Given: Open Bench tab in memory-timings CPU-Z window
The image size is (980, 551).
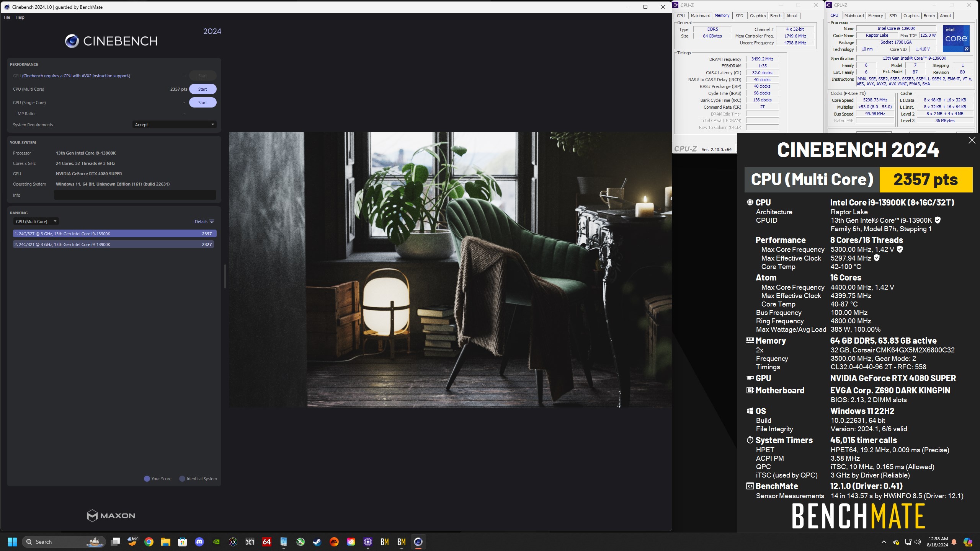Looking at the screenshot, I should (x=776, y=16).
